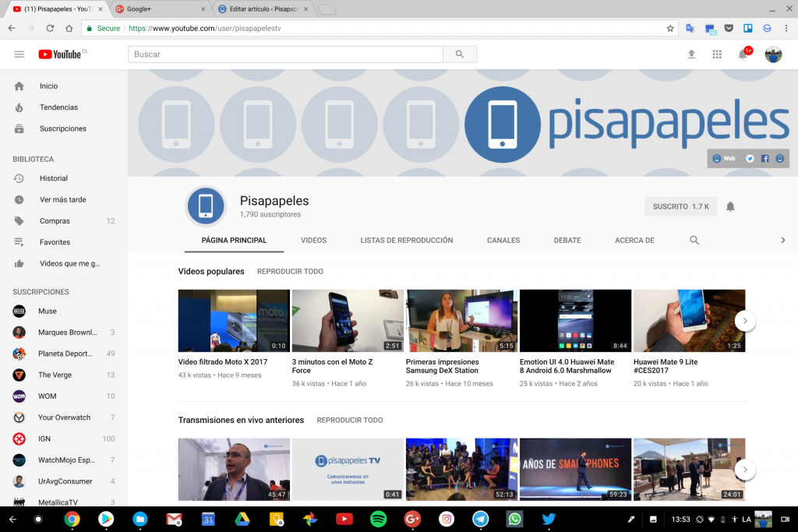Screen dimensions: 798x532
Task: Open The Verge subscription
Action: tap(64, 375)
